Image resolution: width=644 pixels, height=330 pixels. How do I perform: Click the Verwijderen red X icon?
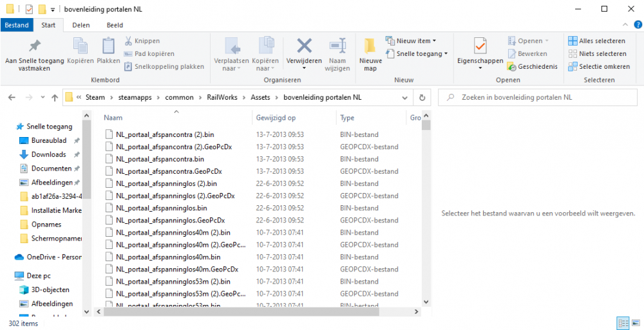pyautogui.click(x=304, y=47)
